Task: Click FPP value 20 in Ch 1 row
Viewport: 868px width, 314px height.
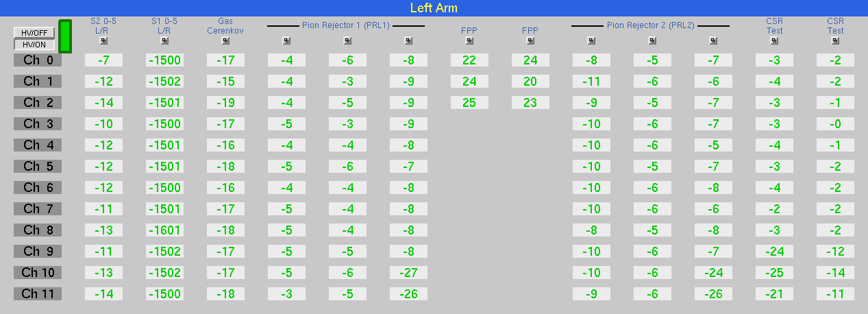Action: pos(530,82)
